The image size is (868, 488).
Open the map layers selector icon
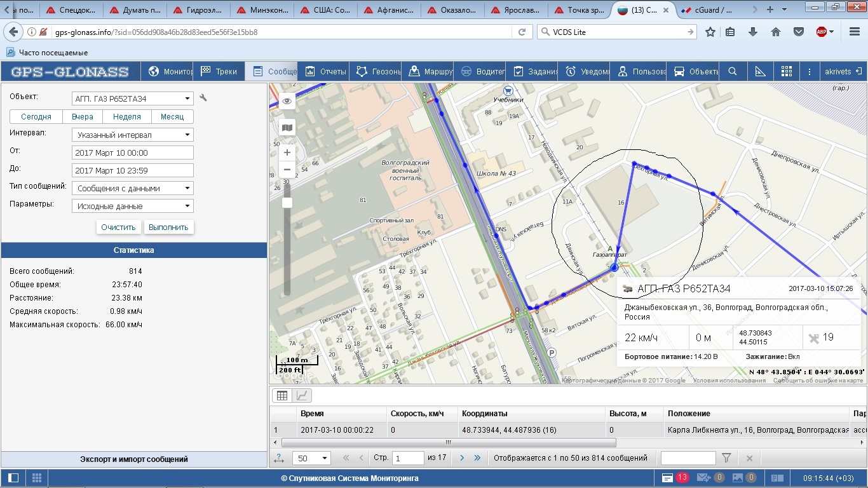(x=287, y=128)
